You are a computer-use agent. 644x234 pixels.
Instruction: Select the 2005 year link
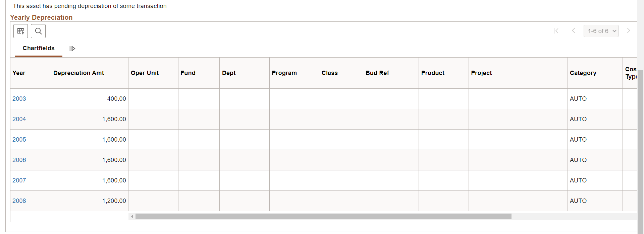(19, 139)
